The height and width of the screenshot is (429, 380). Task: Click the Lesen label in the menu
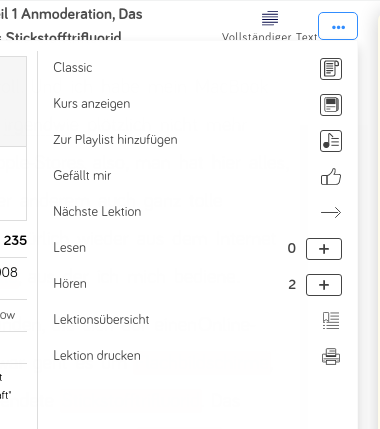pyautogui.click(x=69, y=248)
